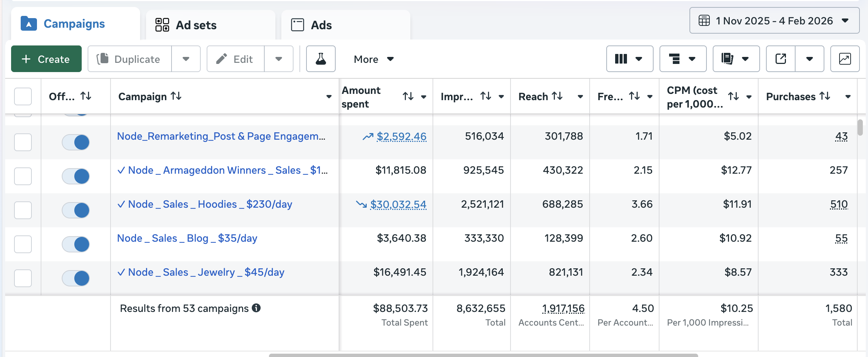Open Reach column options arrow
The height and width of the screenshot is (357, 868).
click(580, 97)
